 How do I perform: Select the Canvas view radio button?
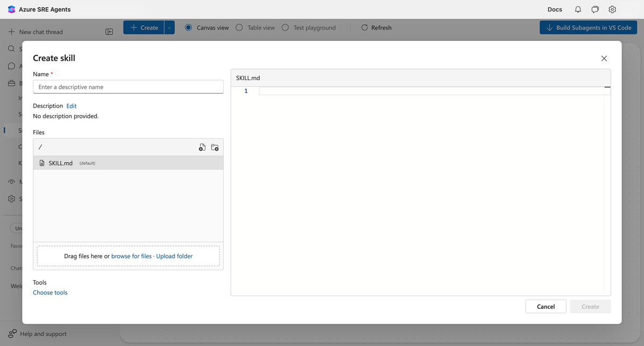pyautogui.click(x=188, y=27)
